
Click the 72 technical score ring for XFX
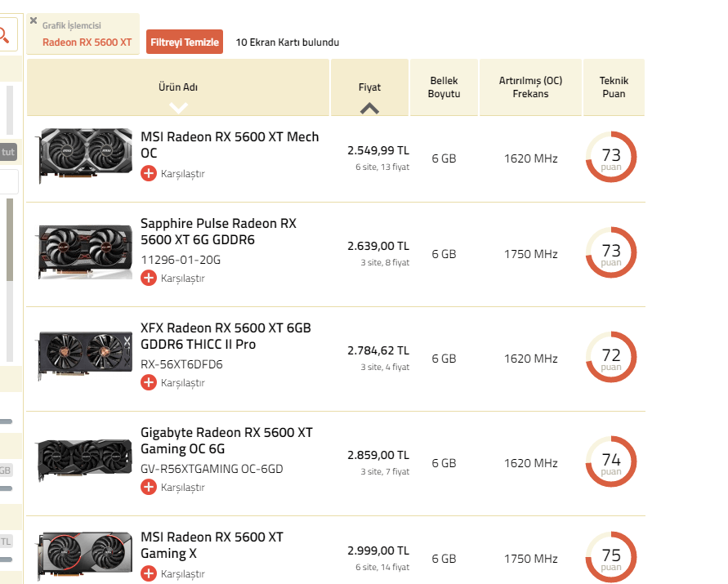tap(611, 358)
